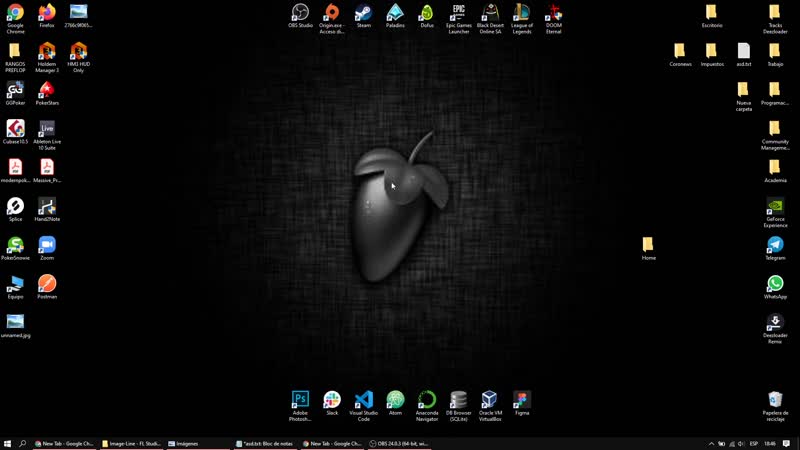Select the Impuestos folder

tap(712, 51)
